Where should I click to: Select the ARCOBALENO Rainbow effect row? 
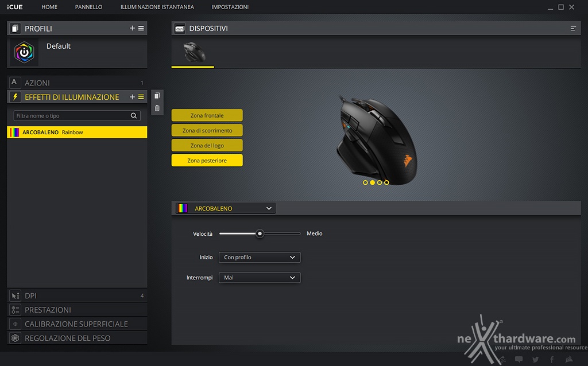click(x=77, y=133)
